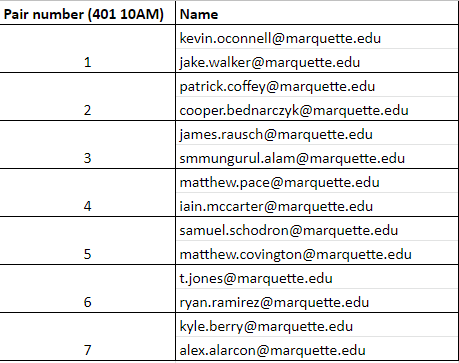Select the pair number 7 cell
Image resolution: width=459 pixels, height=363 pixels.
click(x=87, y=337)
